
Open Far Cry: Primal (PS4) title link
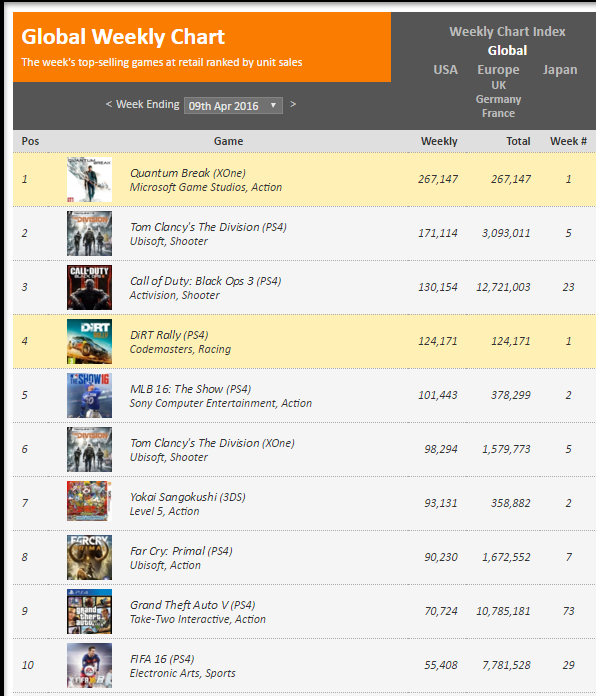click(181, 551)
